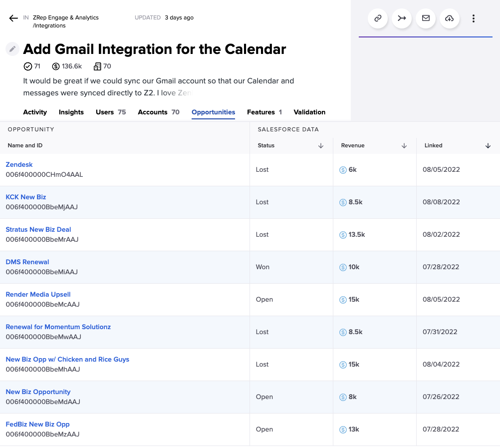500x448 pixels.
Task: Click Render Media Upsell link
Action: 38,295
